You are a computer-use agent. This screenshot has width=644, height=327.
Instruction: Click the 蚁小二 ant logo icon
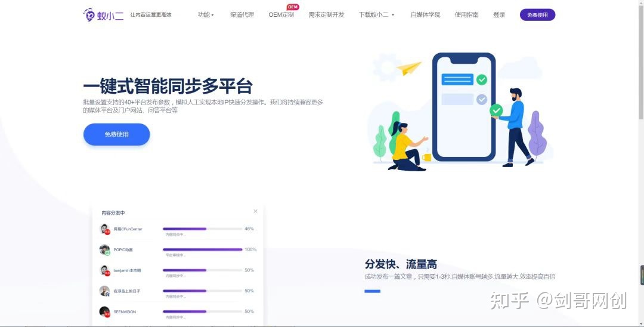[x=89, y=15]
